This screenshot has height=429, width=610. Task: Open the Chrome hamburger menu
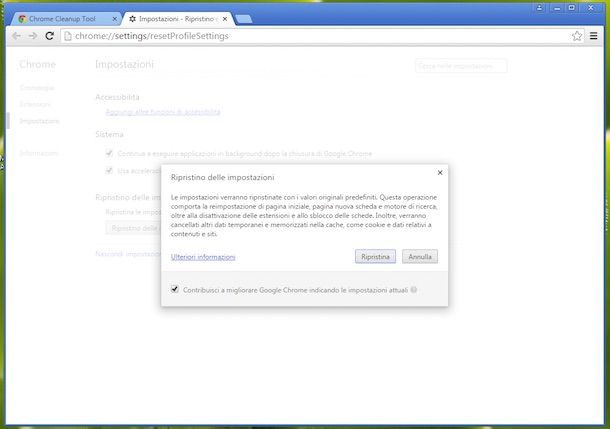click(x=594, y=36)
